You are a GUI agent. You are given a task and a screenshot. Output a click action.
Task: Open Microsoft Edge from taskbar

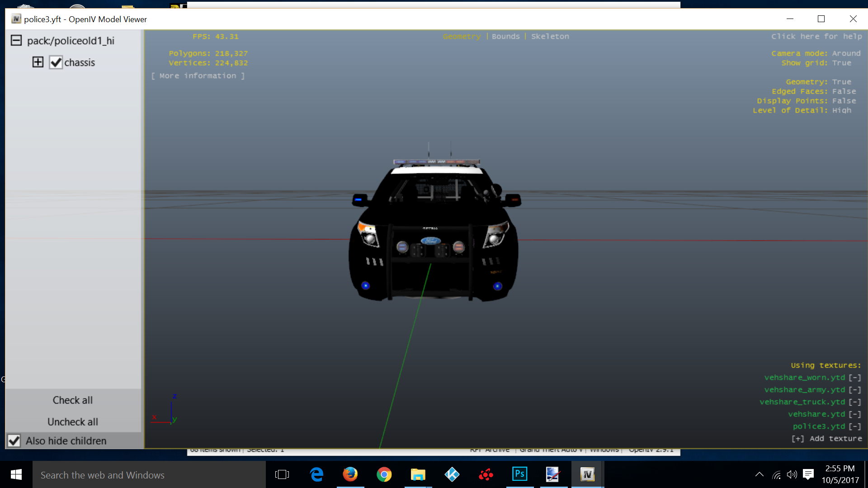click(x=316, y=474)
